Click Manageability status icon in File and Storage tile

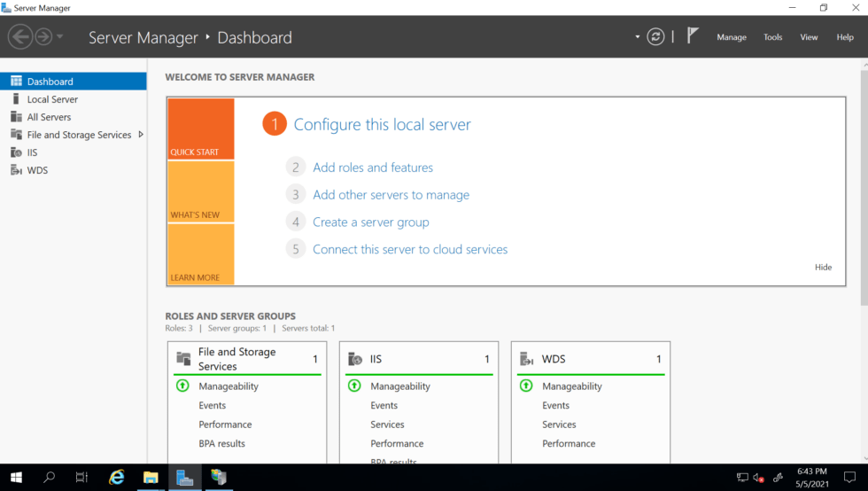pyautogui.click(x=182, y=386)
